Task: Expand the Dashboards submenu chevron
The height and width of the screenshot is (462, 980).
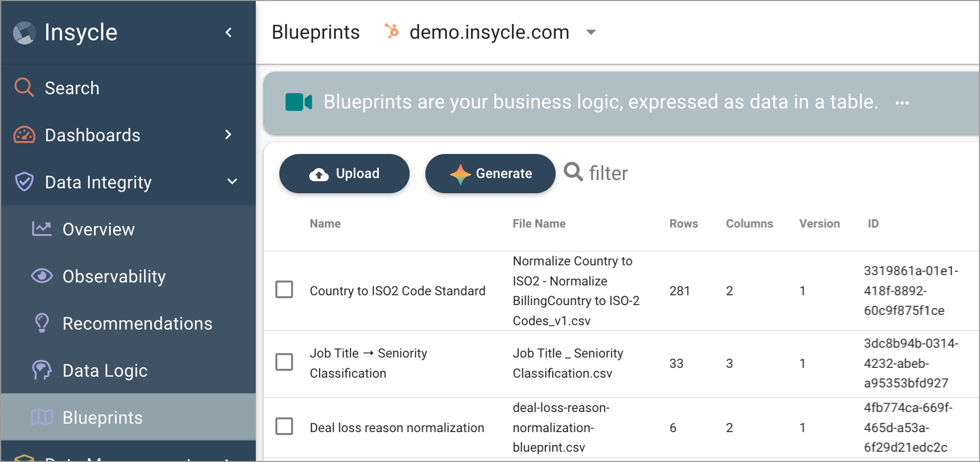Action: (x=228, y=134)
